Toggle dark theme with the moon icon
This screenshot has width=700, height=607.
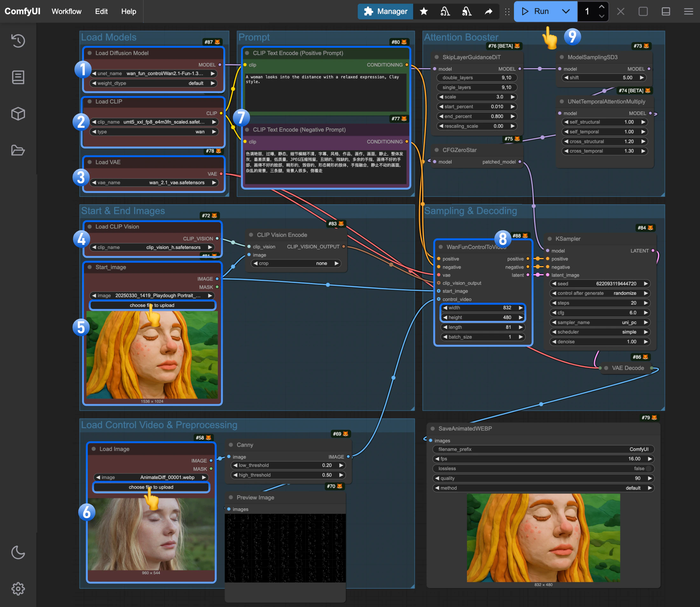[x=18, y=553]
